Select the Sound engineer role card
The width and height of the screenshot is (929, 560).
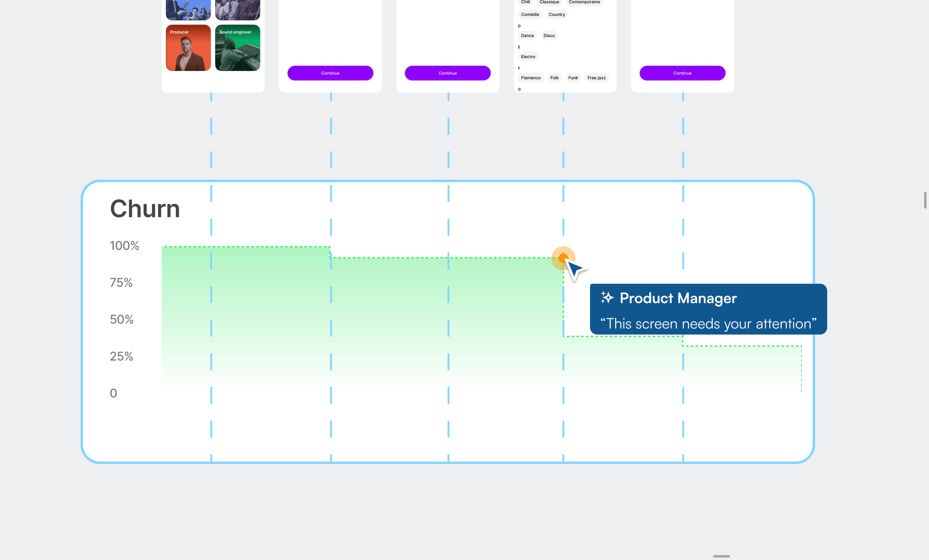[x=238, y=48]
